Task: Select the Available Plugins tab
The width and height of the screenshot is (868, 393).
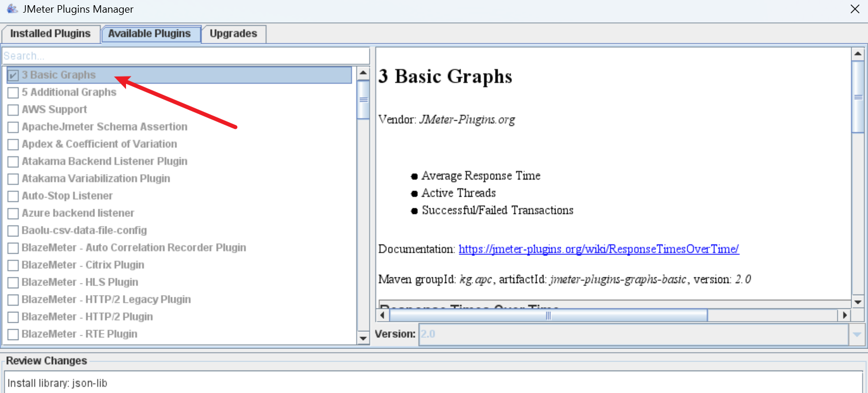Action: (x=150, y=33)
